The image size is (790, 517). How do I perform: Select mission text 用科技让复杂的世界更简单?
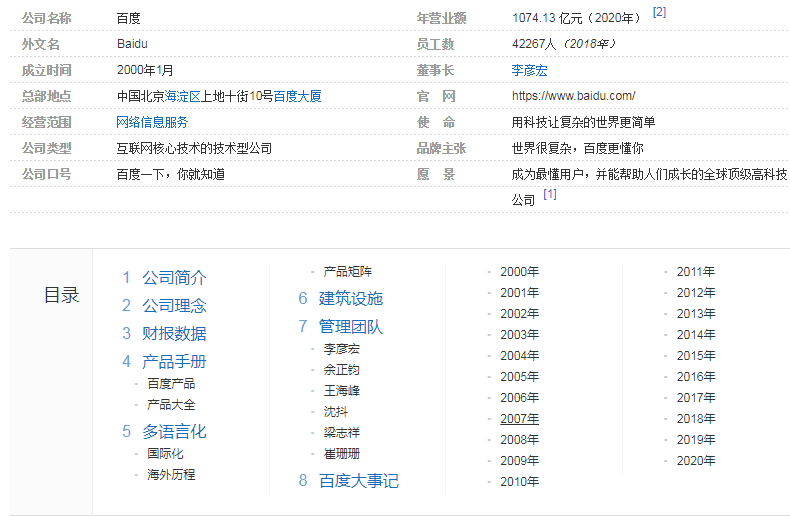coord(583,122)
